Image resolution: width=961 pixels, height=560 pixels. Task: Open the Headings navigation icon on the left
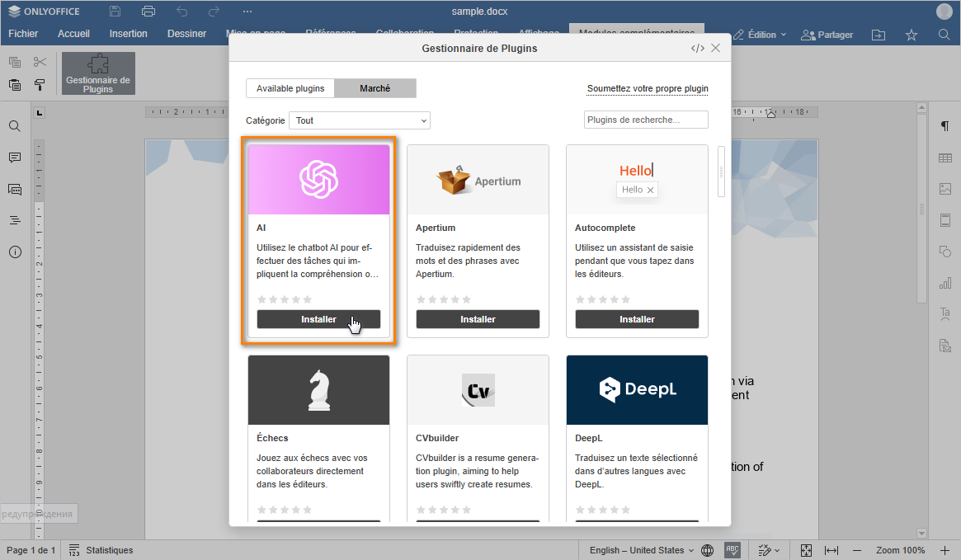[x=15, y=219]
